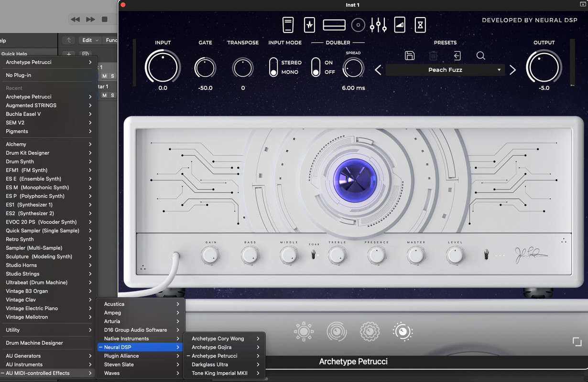The height and width of the screenshot is (382, 588).
Task: Stop playback with the square stop button
Action: [105, 20]
